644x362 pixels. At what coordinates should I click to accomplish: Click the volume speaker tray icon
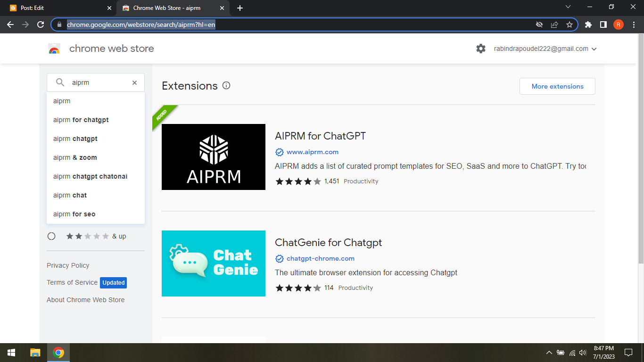pyautogui.click(x=583, y=353)
